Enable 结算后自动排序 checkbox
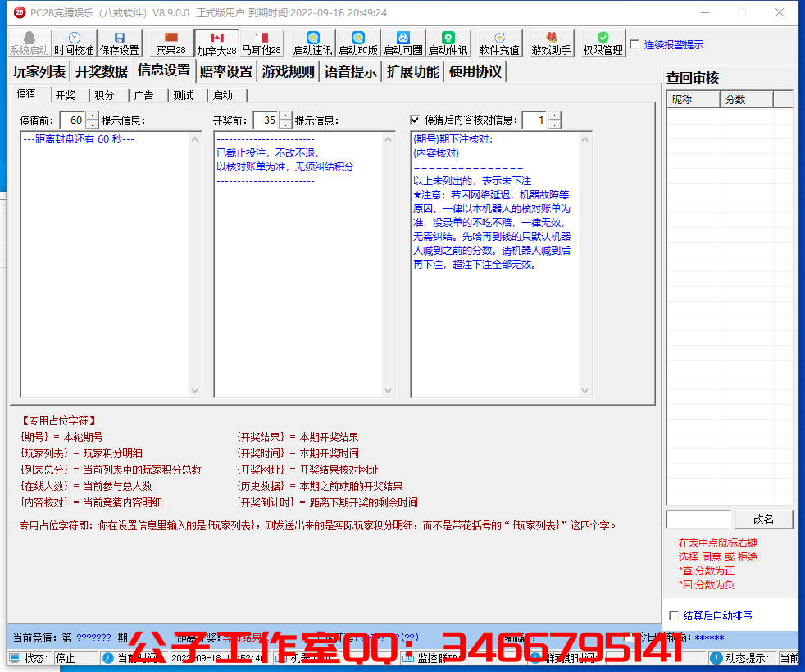The width and height of the screenshot is (805, 672). 674,615
